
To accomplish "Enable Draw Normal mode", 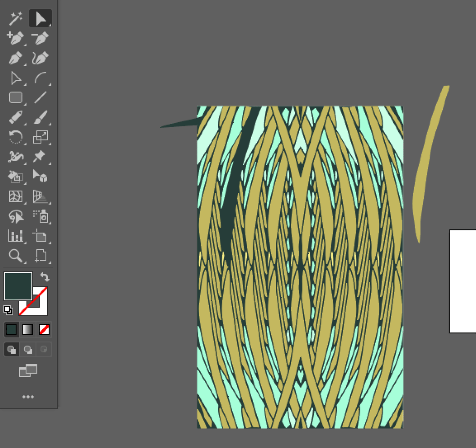I will (x=11, y=350).
